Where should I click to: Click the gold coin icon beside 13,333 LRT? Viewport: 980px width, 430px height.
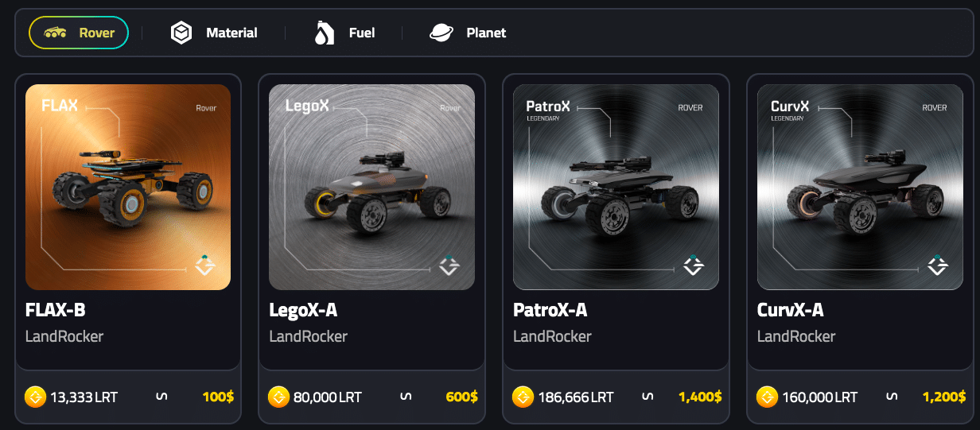coord(35,396)
